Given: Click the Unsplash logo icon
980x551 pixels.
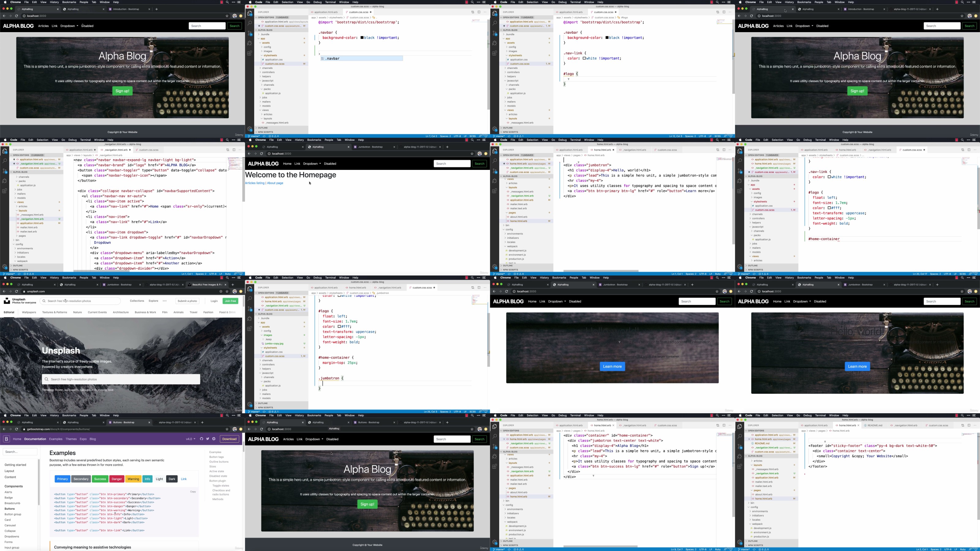Looking at the screenshot, I should [x=7, y=301].
